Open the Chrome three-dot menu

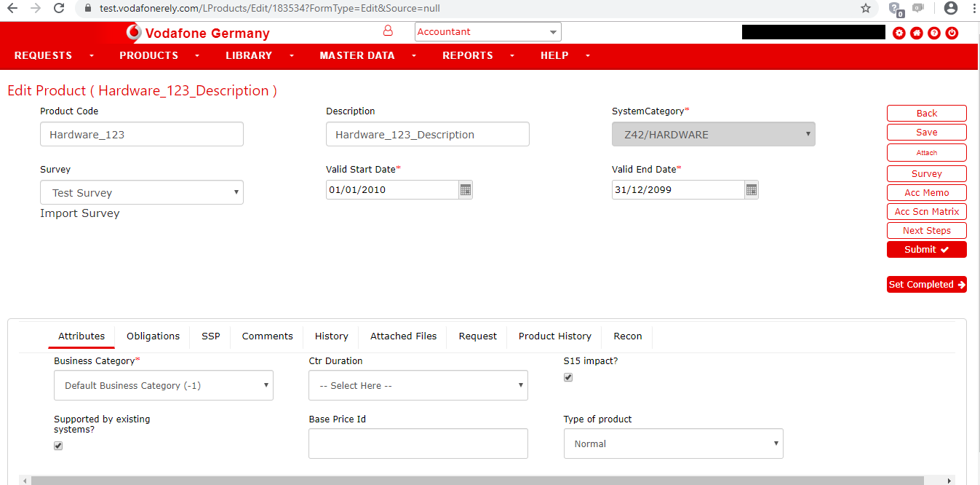[973, 9]
